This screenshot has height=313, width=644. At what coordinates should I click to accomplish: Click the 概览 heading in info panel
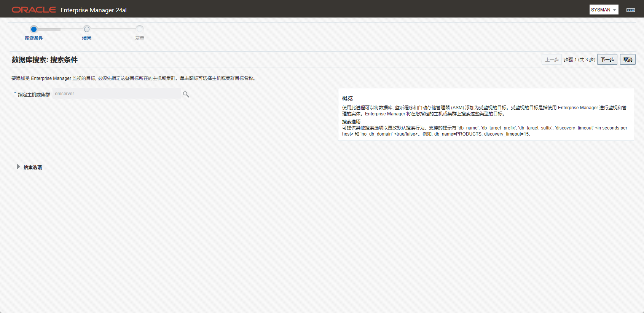[348, 98]
